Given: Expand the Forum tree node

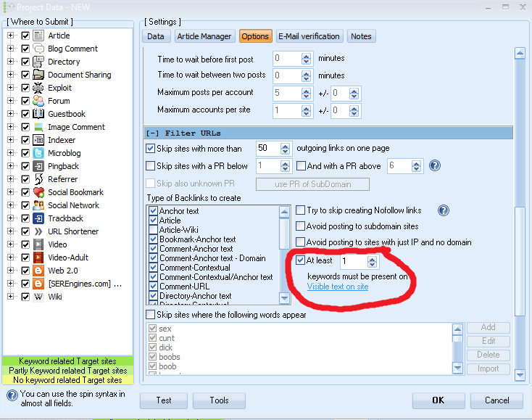Looking at the screenshot, I should 11,101.
